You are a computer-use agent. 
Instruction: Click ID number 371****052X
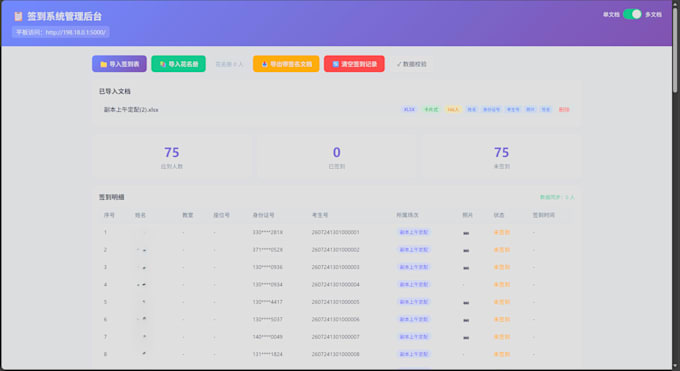pyautogui.click(x=268, y=250)
